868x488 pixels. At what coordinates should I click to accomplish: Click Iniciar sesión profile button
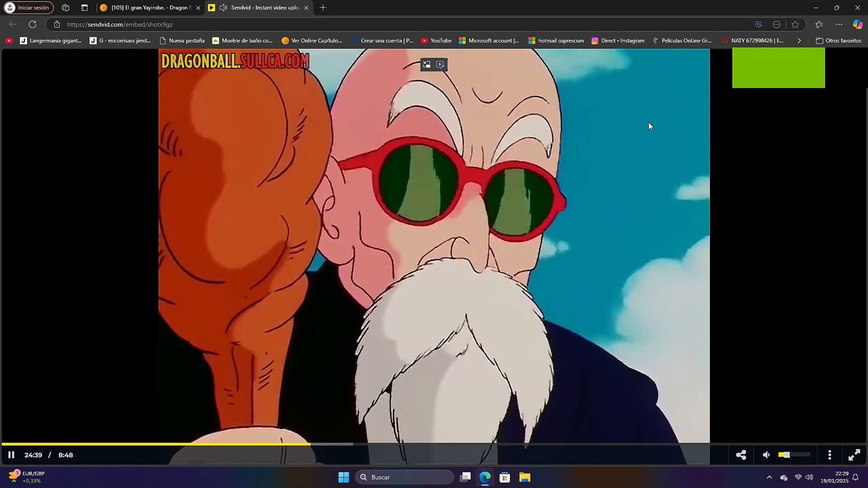point(28,7)
